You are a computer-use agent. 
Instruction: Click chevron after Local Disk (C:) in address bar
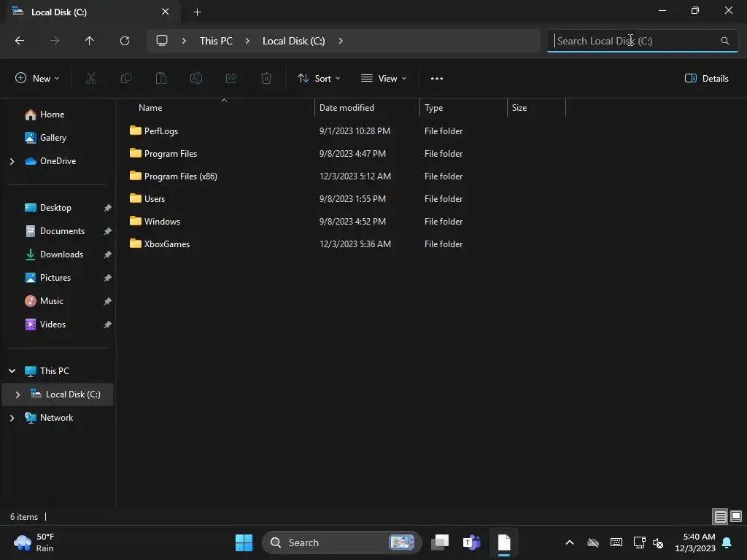tap(341, 41)
